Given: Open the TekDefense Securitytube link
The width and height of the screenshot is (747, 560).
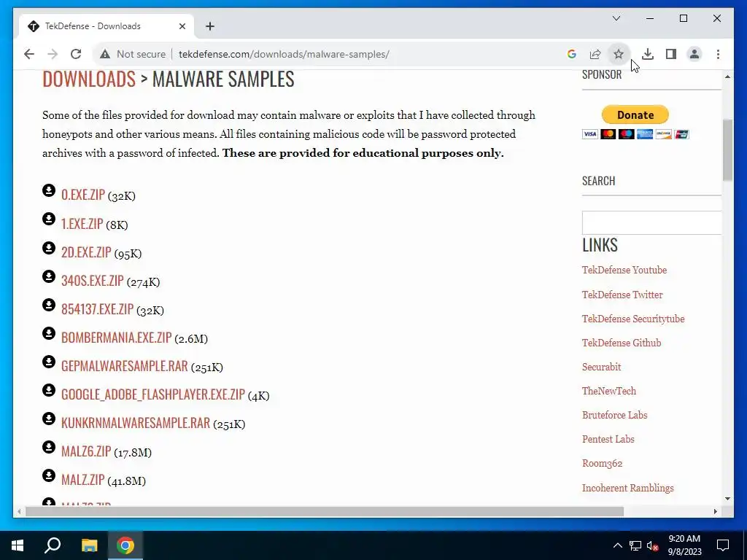Looking at the screenshot, I should pyautogui.click(x=633, y=319).
